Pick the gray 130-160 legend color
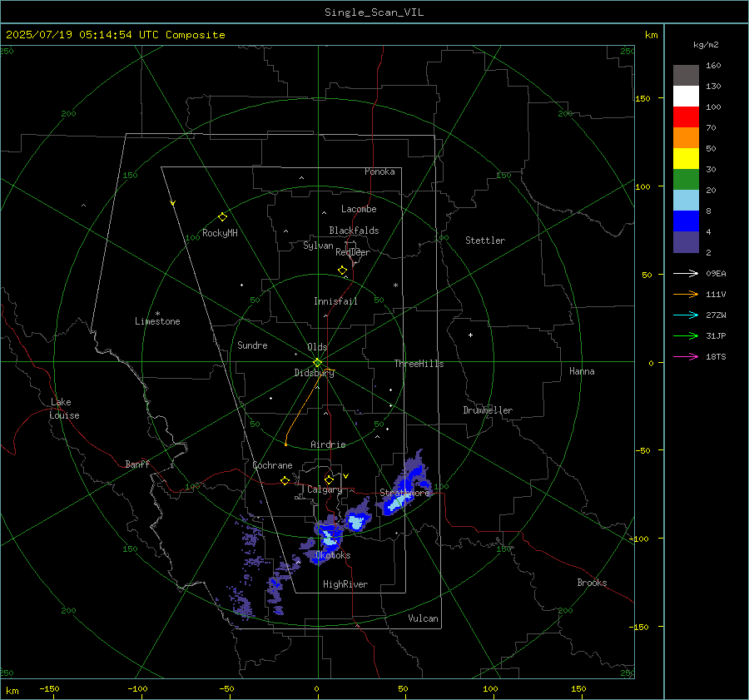 pyautogui.click(x=686, y=76)
